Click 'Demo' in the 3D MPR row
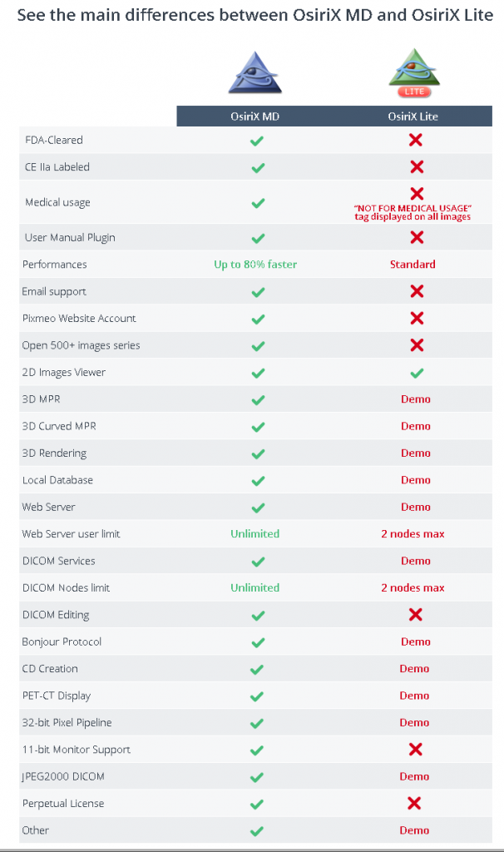Viewport: 504px width, 852px height. coord(416,399)
